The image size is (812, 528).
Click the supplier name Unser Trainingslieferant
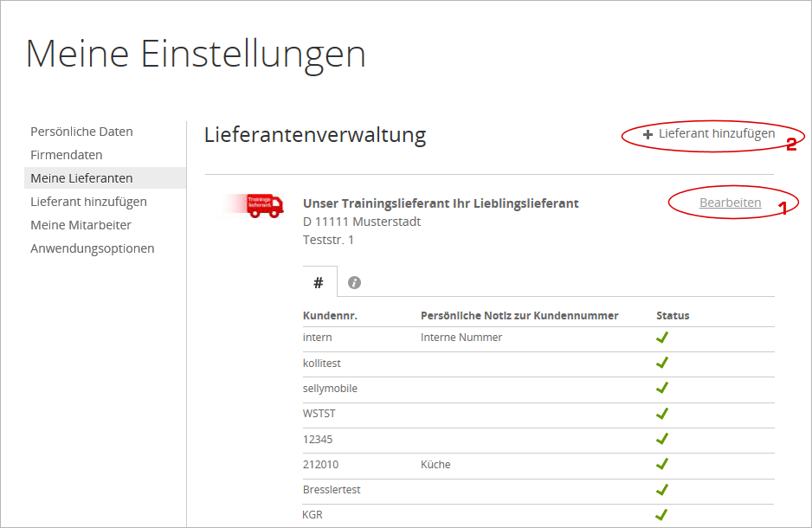click(x=441, y=203)
